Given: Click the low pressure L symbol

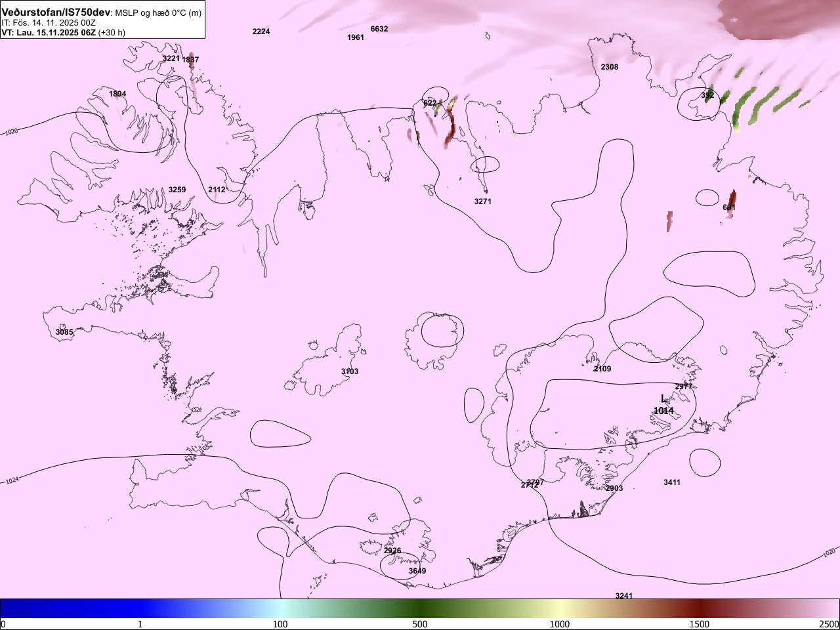Looking at the screenshot, I should (x=663, y=399).
